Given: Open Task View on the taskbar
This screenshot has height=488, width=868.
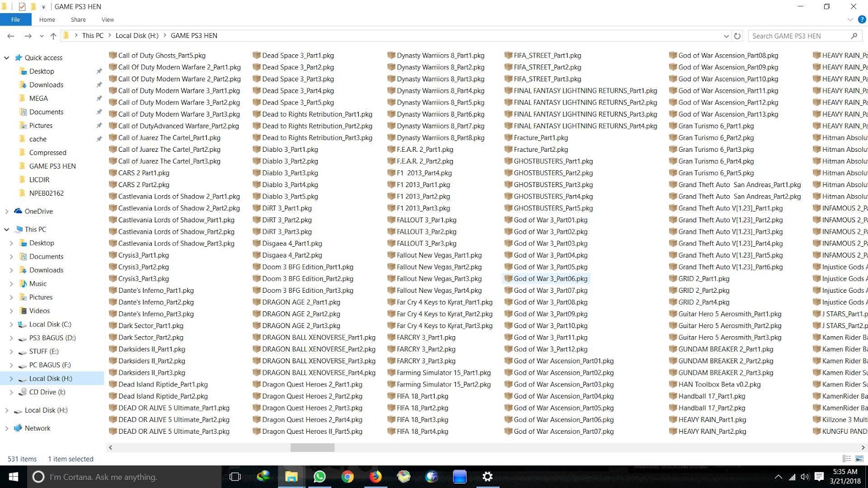Looking at the screenshot, I should coord(235,477).
